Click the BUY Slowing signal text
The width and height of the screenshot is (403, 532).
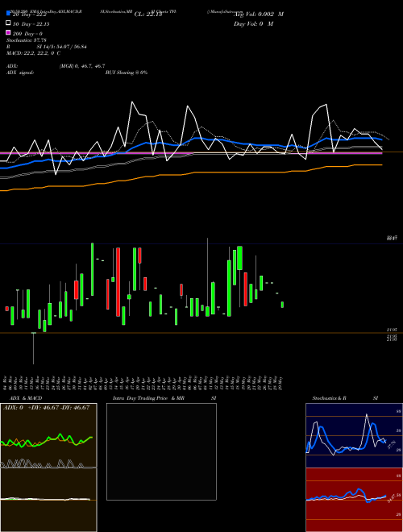pos(127,73)
